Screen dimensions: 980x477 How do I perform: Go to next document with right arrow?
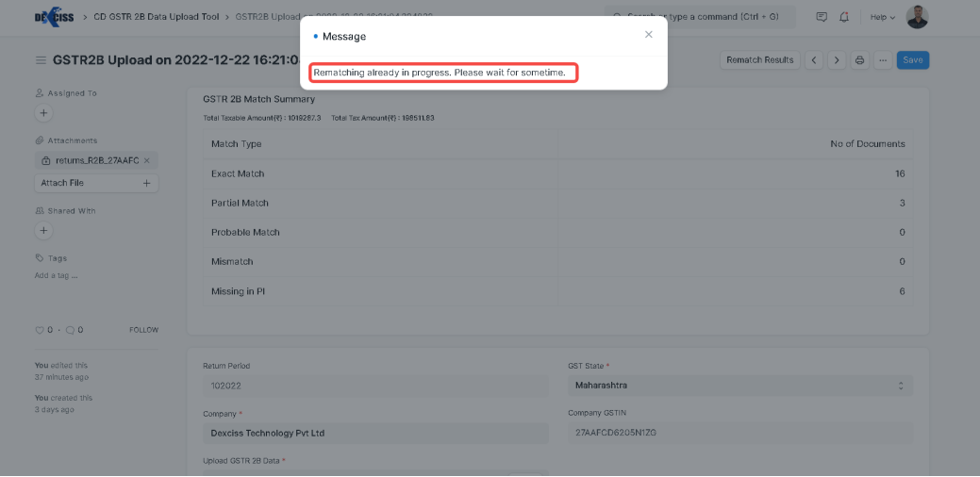(837, 60)
